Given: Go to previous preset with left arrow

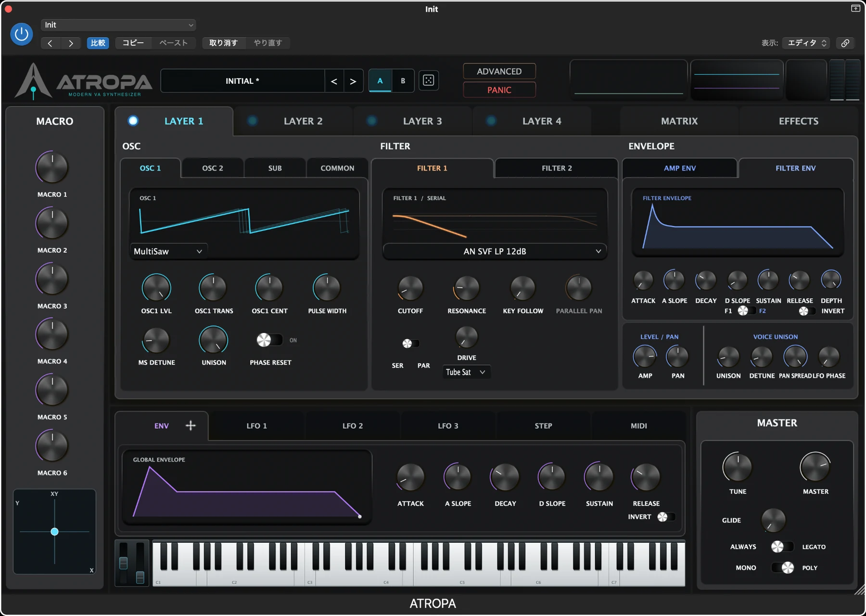Looking at the screenshot, I should [x=50, y=43].
